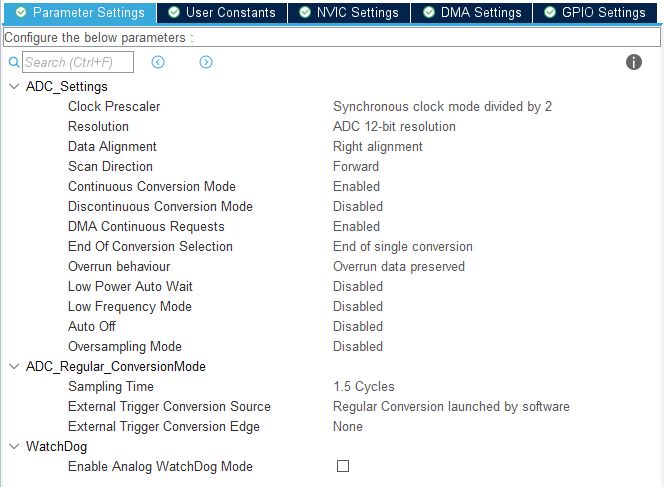Collapse the ADC_Regular_ConversionMode group
The width and height of the screenshot is (664, 487).
click(13, 367)
